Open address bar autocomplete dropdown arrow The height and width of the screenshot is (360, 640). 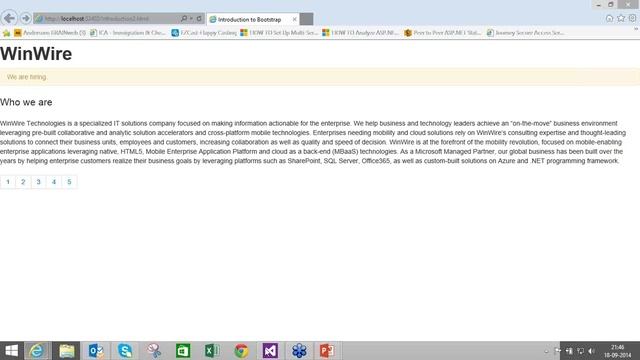click(191, 18)
